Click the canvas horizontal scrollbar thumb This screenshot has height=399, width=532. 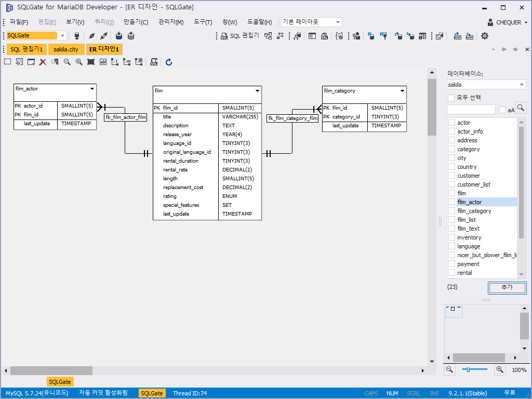click(51, 370)
